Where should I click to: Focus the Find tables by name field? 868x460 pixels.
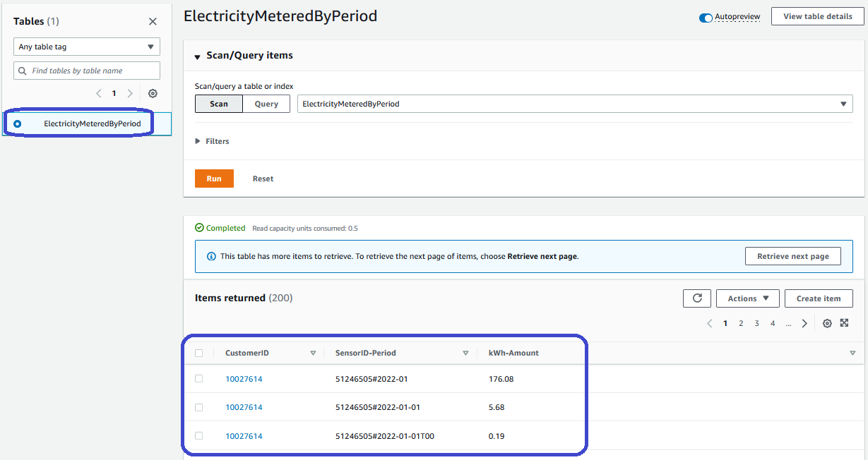(87, 71)
